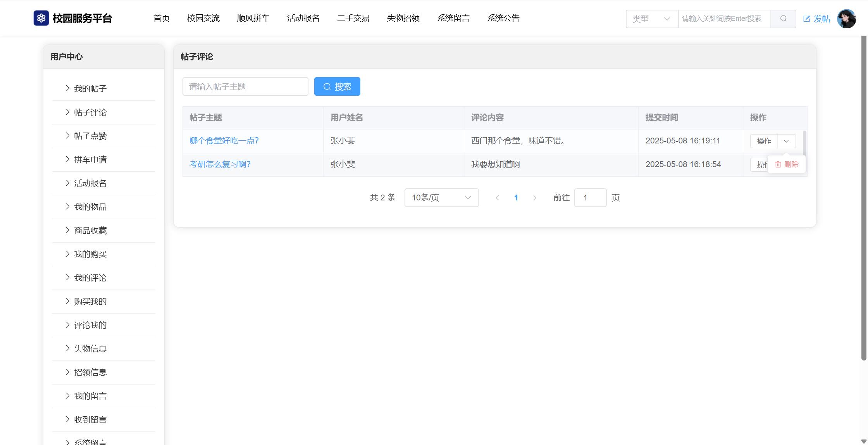Click the page vertical scrollbar
The image size is (868, 445).
[863, 198]
